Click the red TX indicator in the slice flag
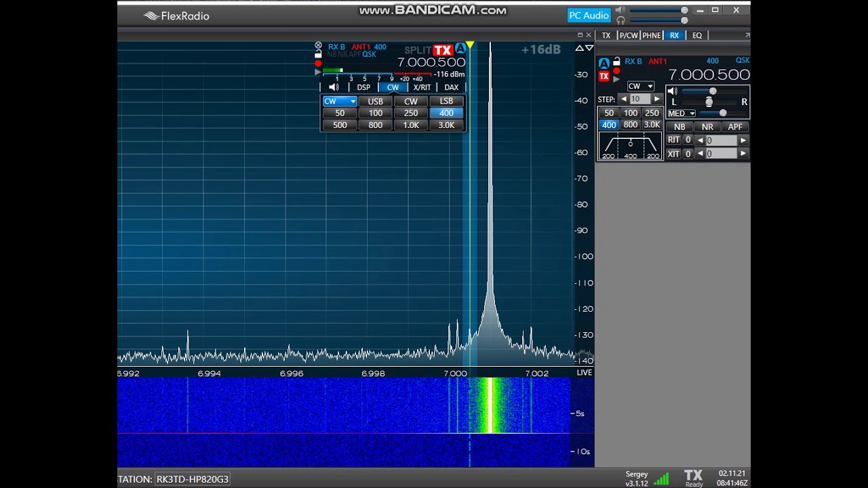This screenshot has width=868, height=488. pos(443,50)
